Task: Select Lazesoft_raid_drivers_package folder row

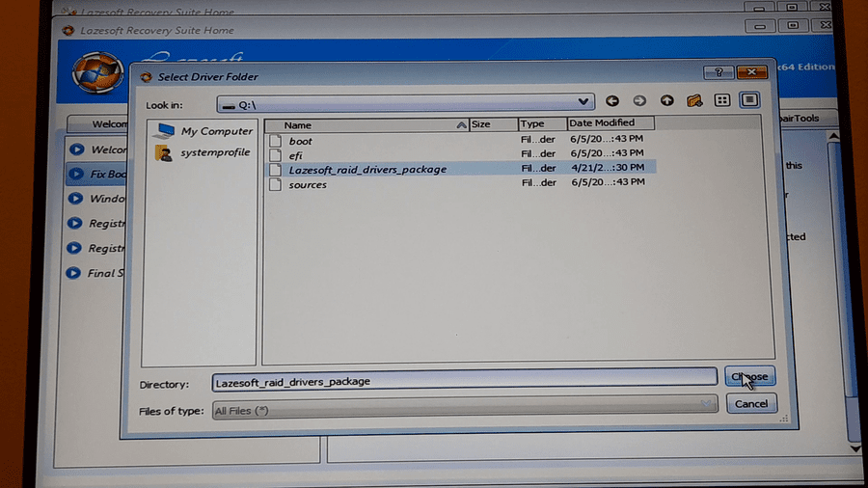Action: tap(461, 169)
